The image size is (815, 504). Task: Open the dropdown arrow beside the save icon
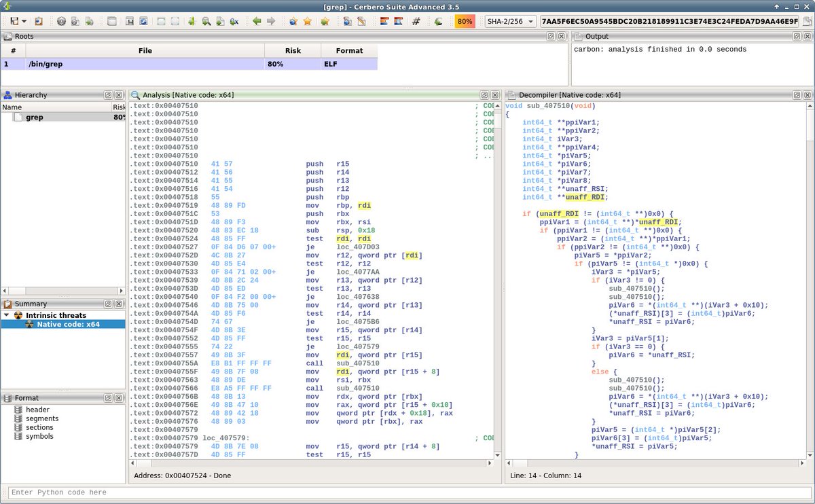pyautogui.click(x=24, y=22)
